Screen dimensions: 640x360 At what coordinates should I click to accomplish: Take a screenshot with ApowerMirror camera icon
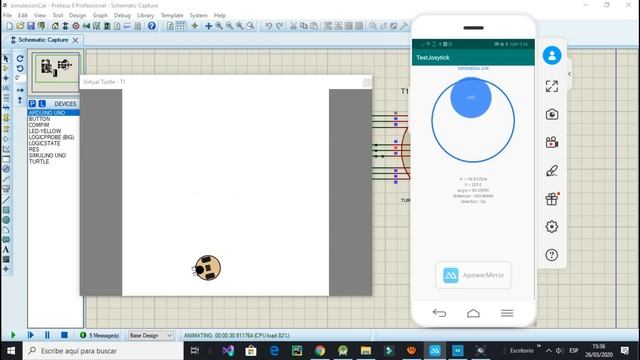pyautogui.click(x=552, y=114)
